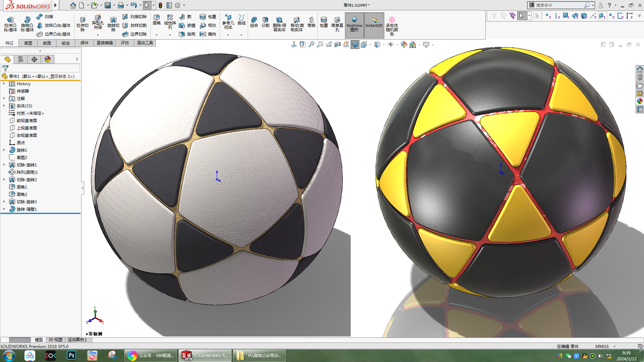Click the 边界切除 (Boundary Cut) button

[135, 34]
